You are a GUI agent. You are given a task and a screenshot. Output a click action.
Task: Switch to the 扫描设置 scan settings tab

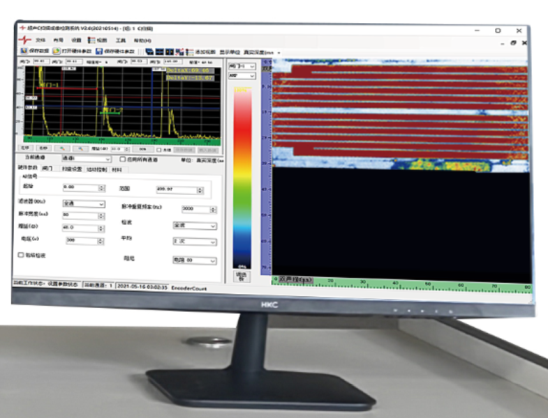point(72,169)
